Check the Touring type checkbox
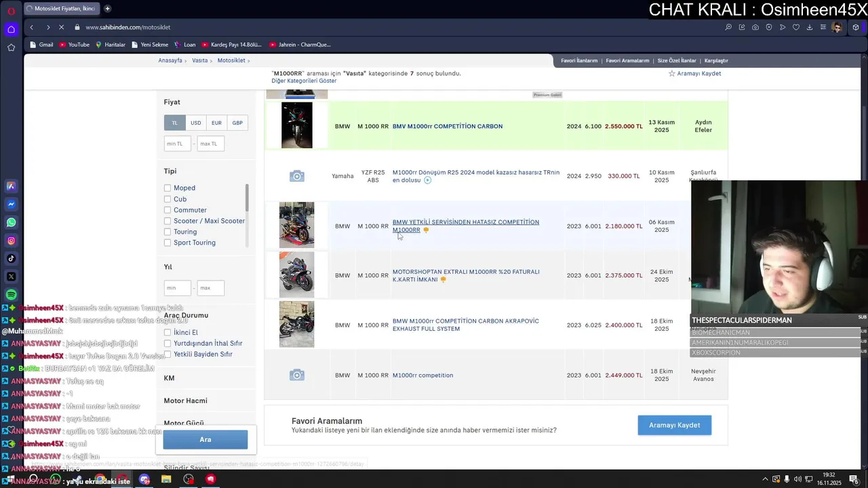 point(167,232)
